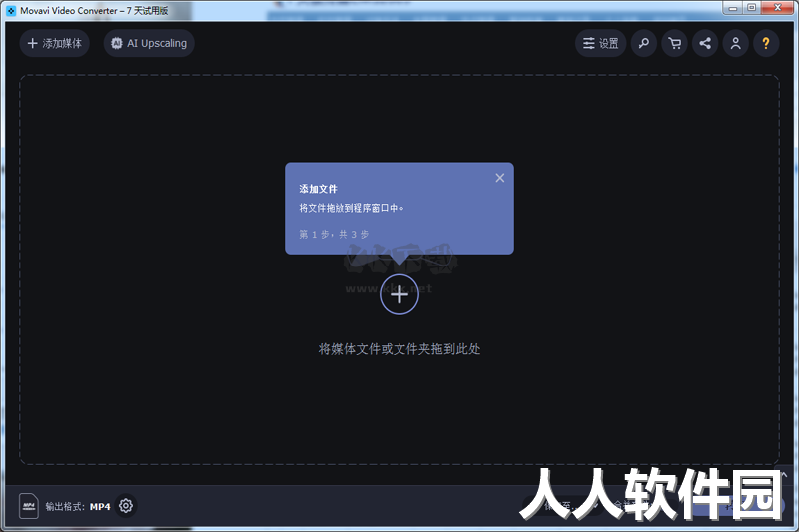Click the MP4 format file icon
Image resolution: width=799 pixels, height=532 pixels.
(x=29, y=506)
